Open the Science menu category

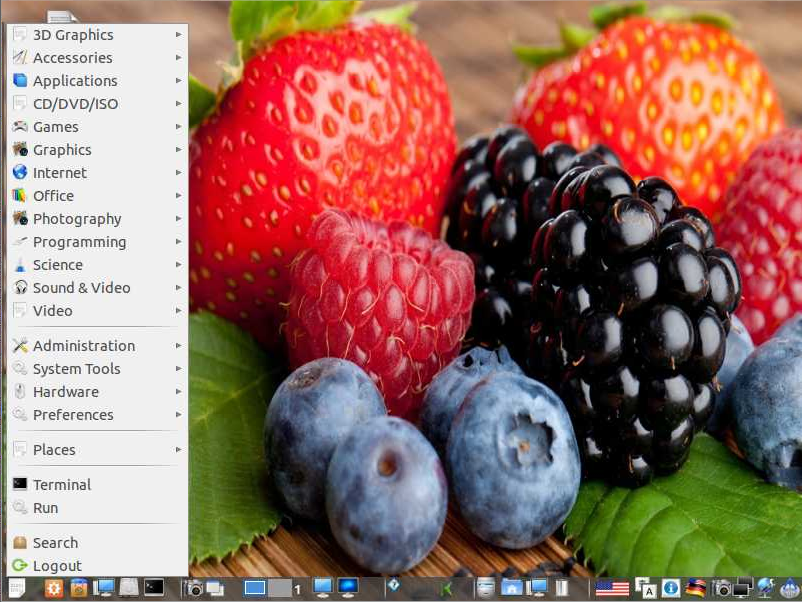tap(97, 264)
